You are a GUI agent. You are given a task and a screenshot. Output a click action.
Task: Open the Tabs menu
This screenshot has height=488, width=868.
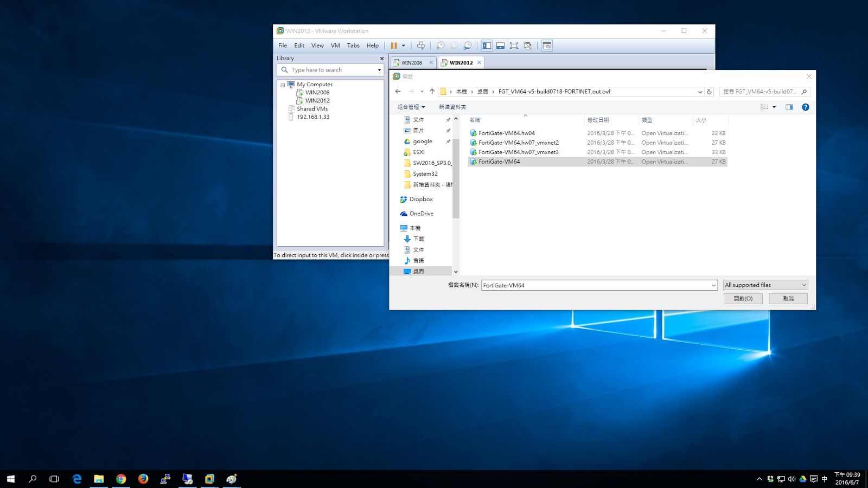[x=353, y=46]
